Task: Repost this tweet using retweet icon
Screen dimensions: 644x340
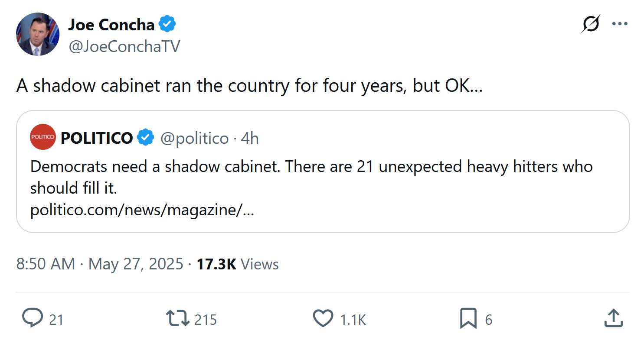Action: click(x=178, y=318)
